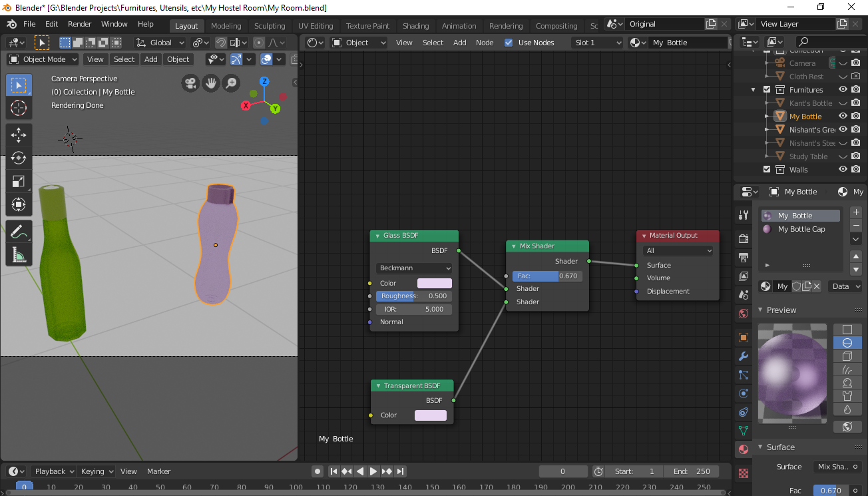The width and height of the screenshot is (868, 496).
Task: Open the Modifiers wrench properties tab
Action: point(744,356)
